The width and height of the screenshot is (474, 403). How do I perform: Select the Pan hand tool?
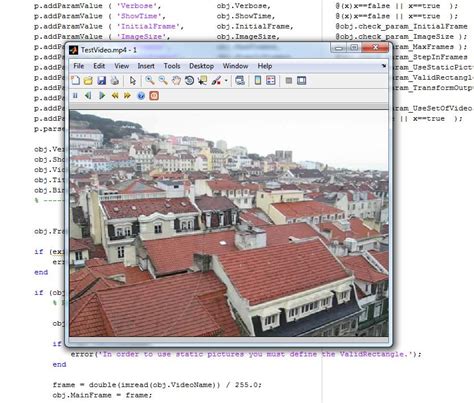(x=176, y=80)
